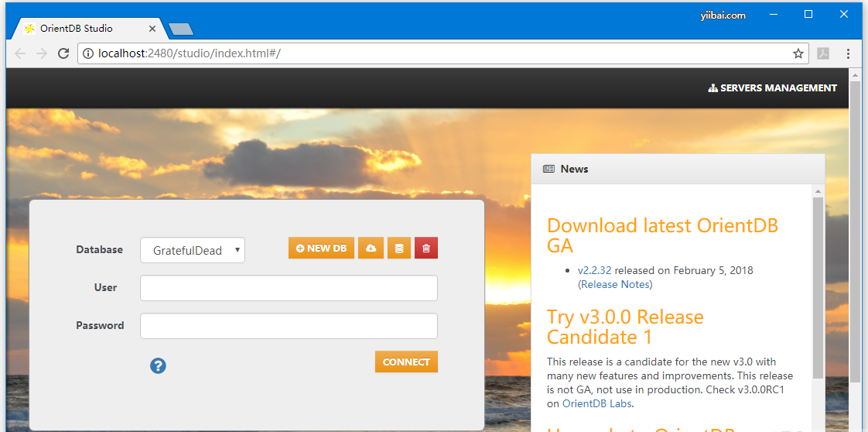Click the NEW DB button
Screen dimensions: 868x432
coord(321,248)
